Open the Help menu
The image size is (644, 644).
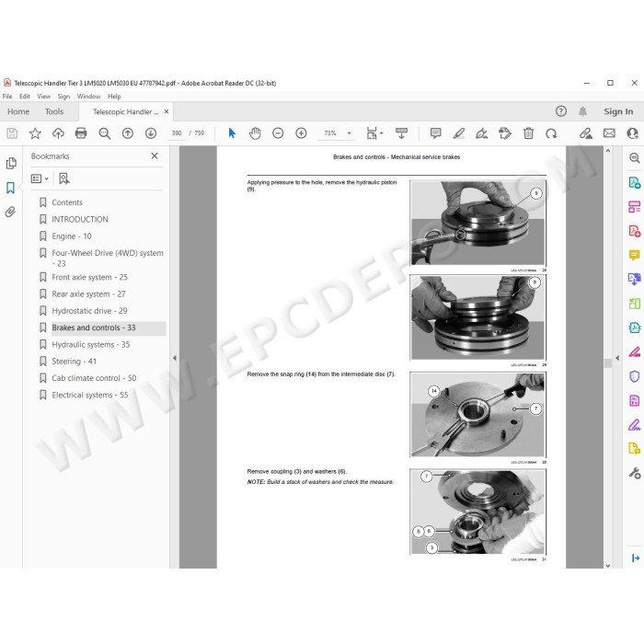point(114,97)
